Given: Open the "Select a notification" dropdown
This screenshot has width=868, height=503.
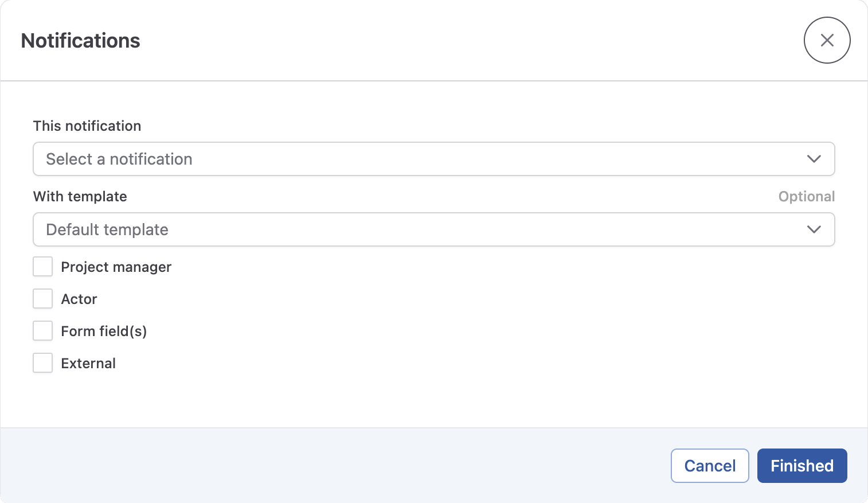Looking at the screenshot, I should point(433,159).
